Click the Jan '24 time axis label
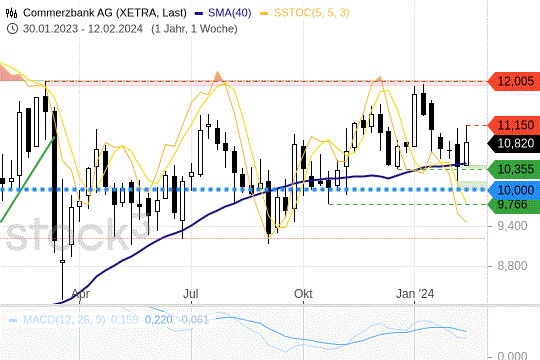Viewport: 540px width, 360px height. (415, 294)
